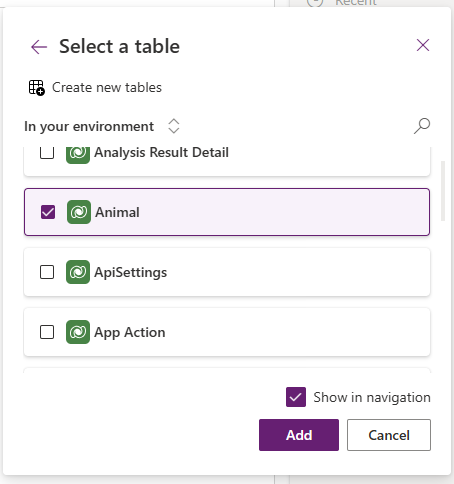
Task: Expand the In your environment sort chevrons
Action: (x=174, y=126)
